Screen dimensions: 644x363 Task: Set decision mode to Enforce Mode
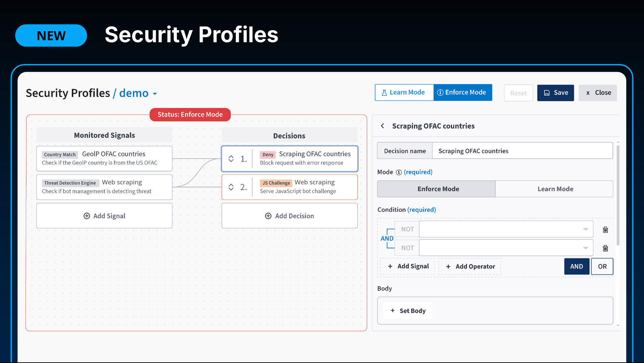click(436, 189)
